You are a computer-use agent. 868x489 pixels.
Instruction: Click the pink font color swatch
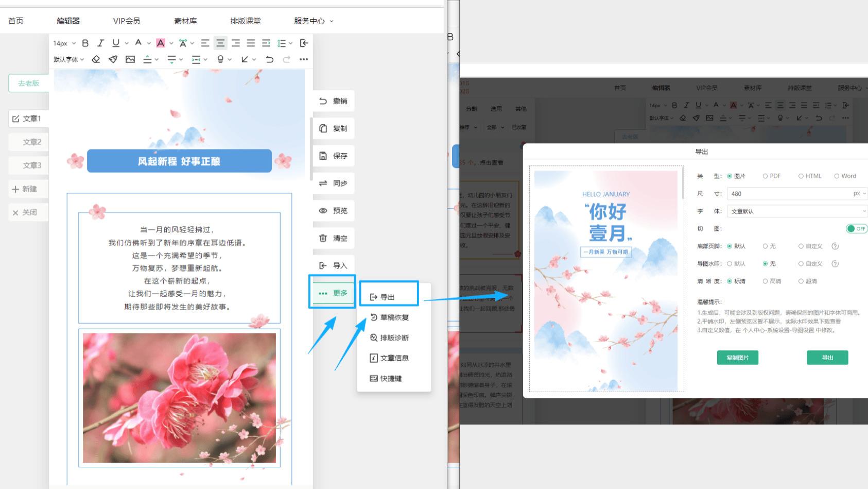pyautogui.click(x=161, y=43)
